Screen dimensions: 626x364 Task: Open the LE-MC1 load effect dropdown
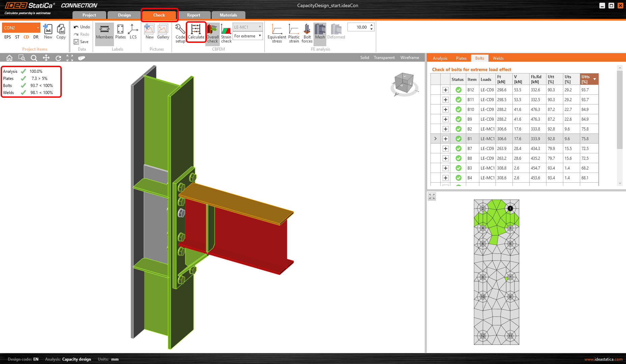[248, 27]
